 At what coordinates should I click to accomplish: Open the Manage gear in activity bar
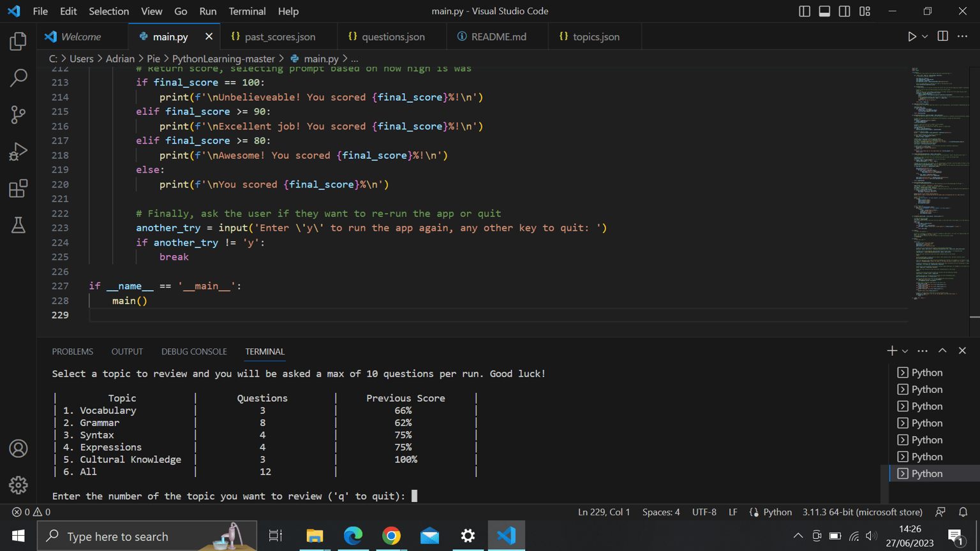18,485
